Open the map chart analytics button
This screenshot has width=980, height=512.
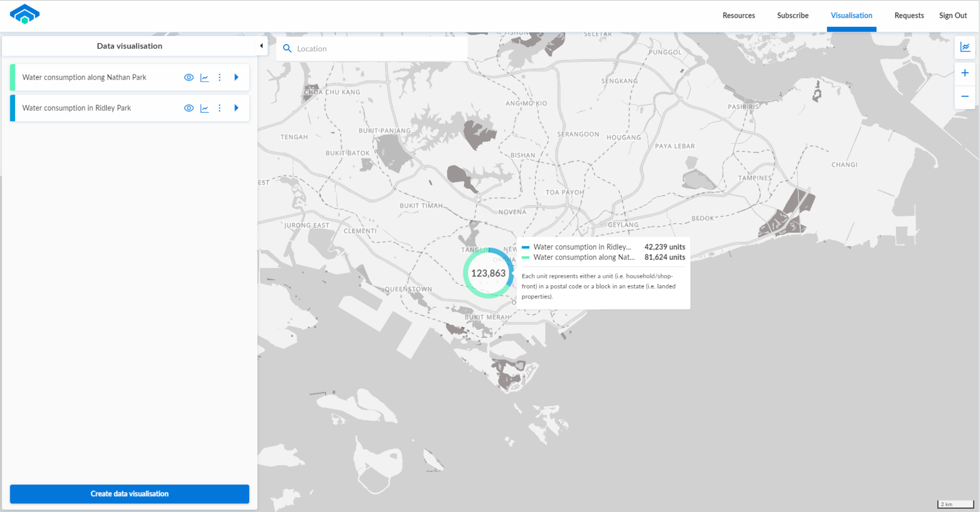(x=965, y=47)
